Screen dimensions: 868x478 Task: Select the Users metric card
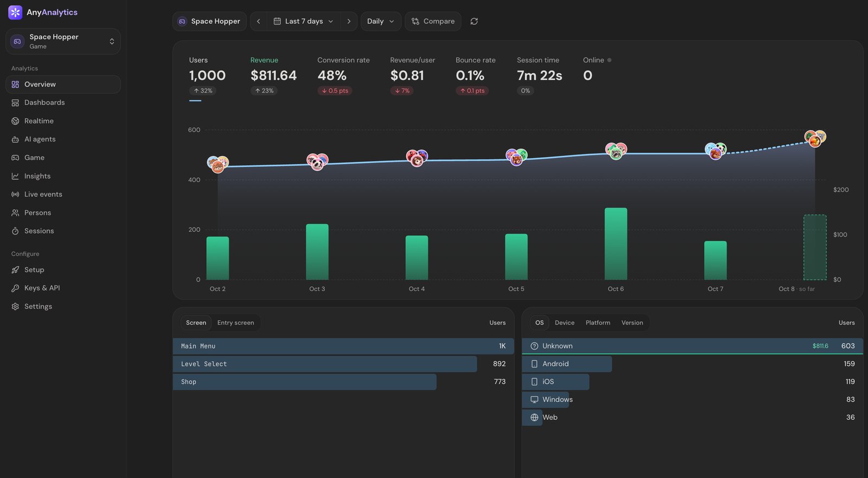click(x=207, y=76)
